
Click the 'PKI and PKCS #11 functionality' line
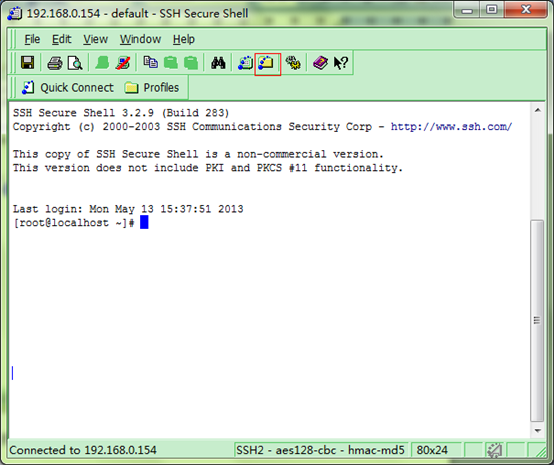(x=208, y=168)
